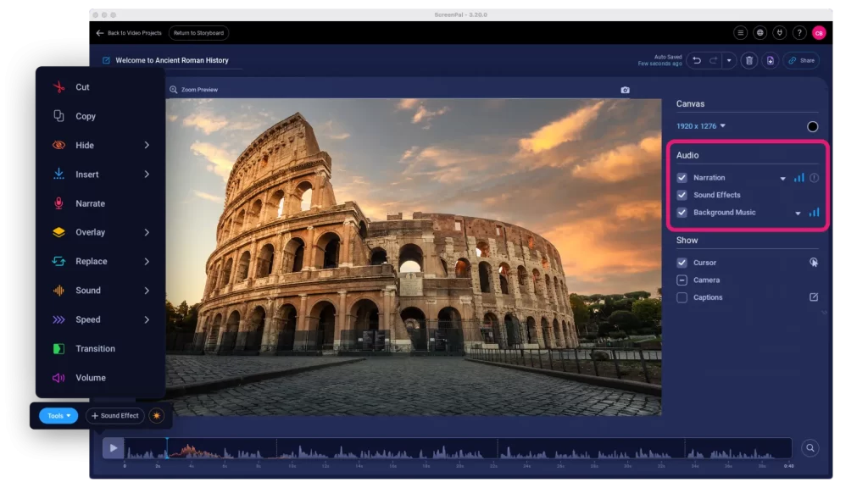
Task: Open Narration volume level bars
Action: [x=798, y=178]
